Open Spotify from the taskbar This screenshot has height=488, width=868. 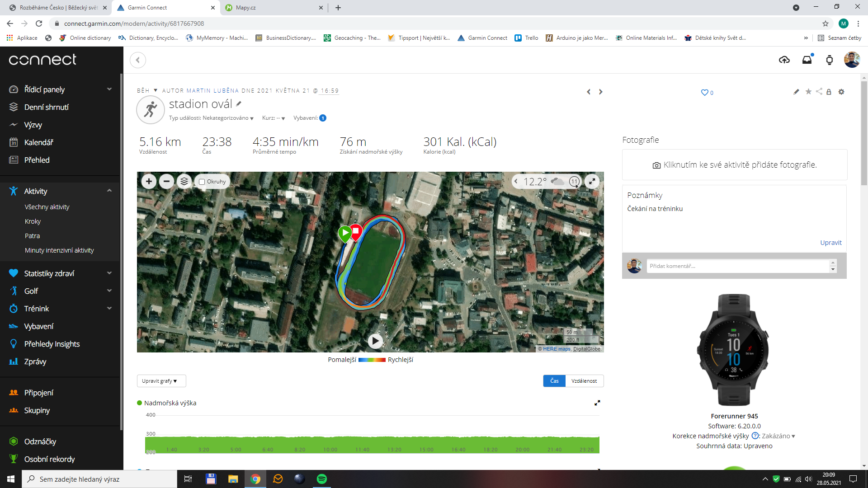(322, 479)
